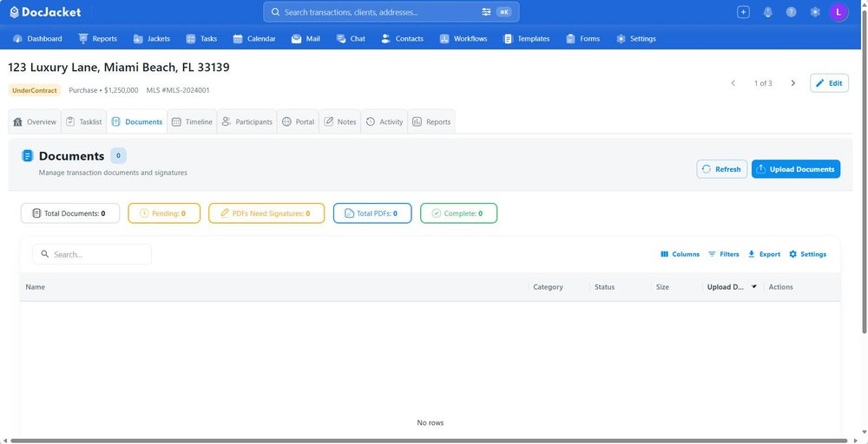The height and width of the screenshot is (444, 868).
Task: Click the DocJacket logo
Action: 45,12
